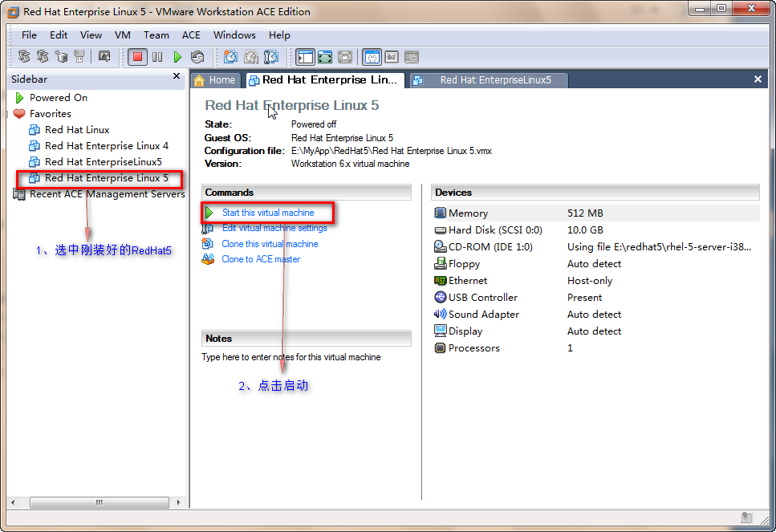This screenshot has width=776, height=532.
Task: Click the VMware icon in the title bar
Action: [14, 11]
